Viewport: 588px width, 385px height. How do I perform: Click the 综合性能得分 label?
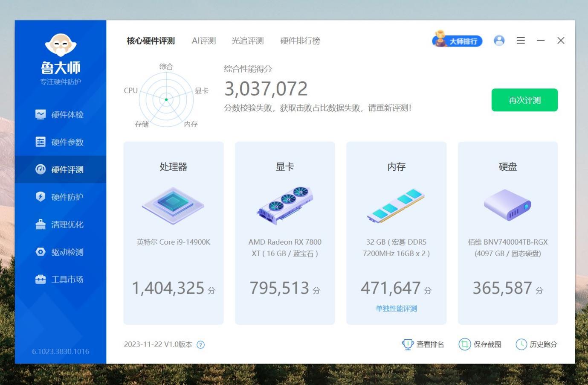point(248,69)
